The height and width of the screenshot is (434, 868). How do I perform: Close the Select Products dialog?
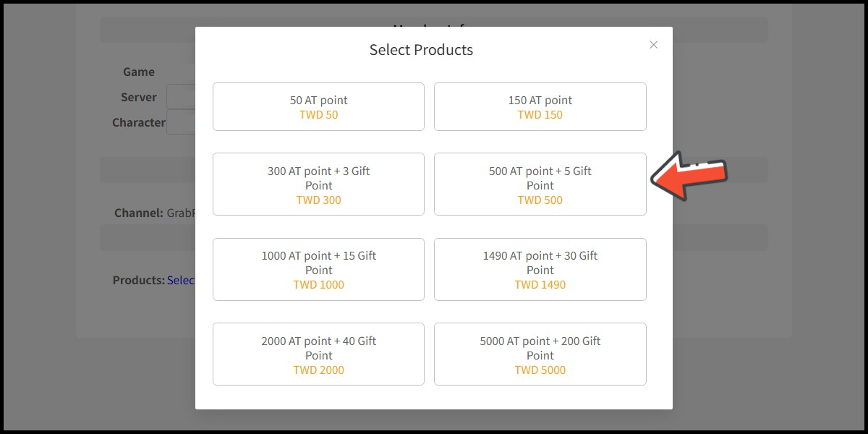point(654,45)
